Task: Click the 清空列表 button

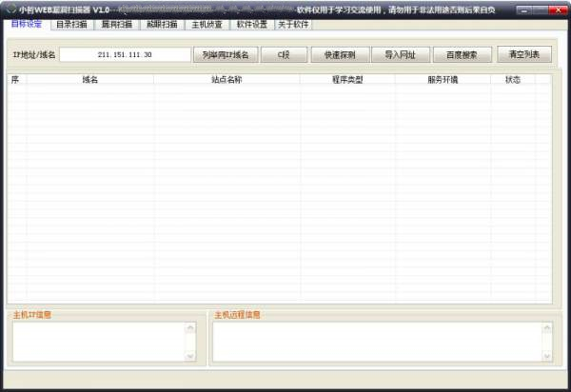Action: (x=524, y=54)
